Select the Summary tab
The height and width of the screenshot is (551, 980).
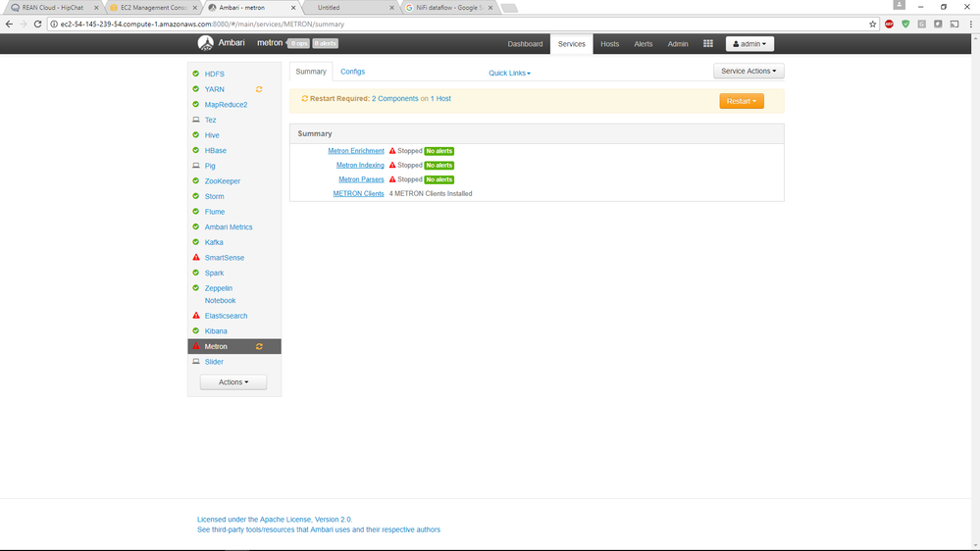click(x=311, y=72)
